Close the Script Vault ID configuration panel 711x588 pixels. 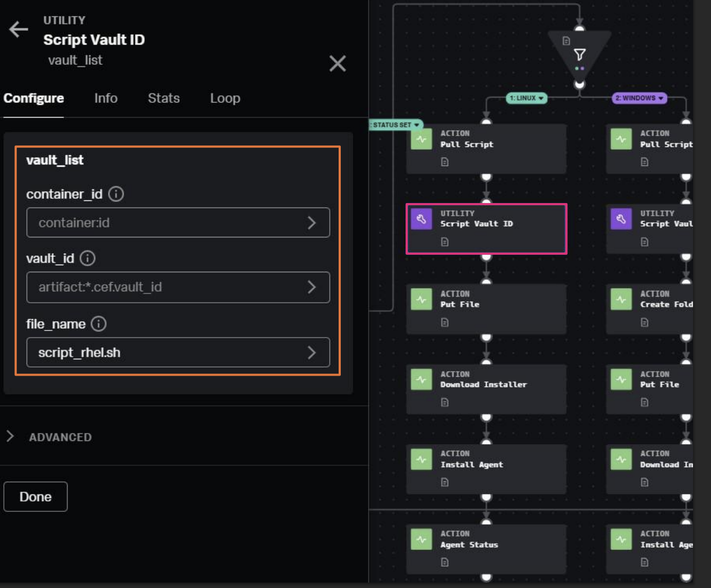pyautogui.click(x=338, y=64)
